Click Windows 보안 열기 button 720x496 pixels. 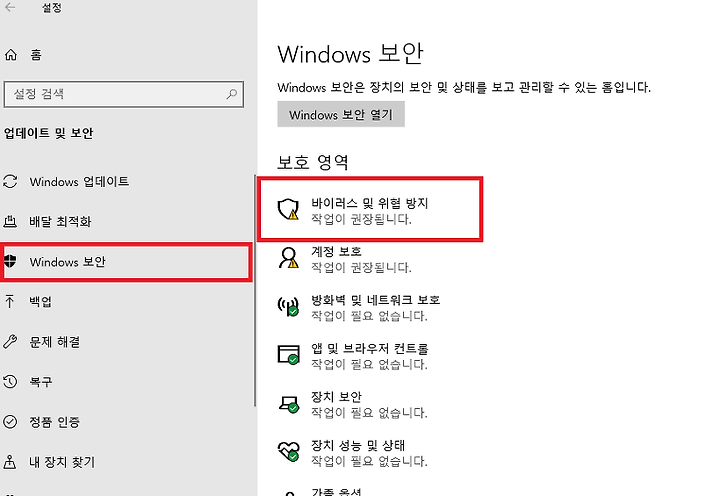click(x=341, y=114)
